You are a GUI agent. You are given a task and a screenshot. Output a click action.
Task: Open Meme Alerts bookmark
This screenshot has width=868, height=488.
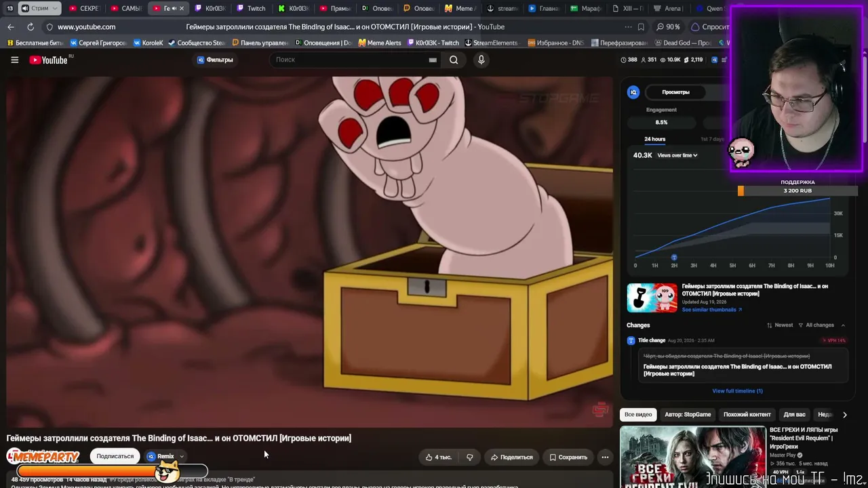380,43
